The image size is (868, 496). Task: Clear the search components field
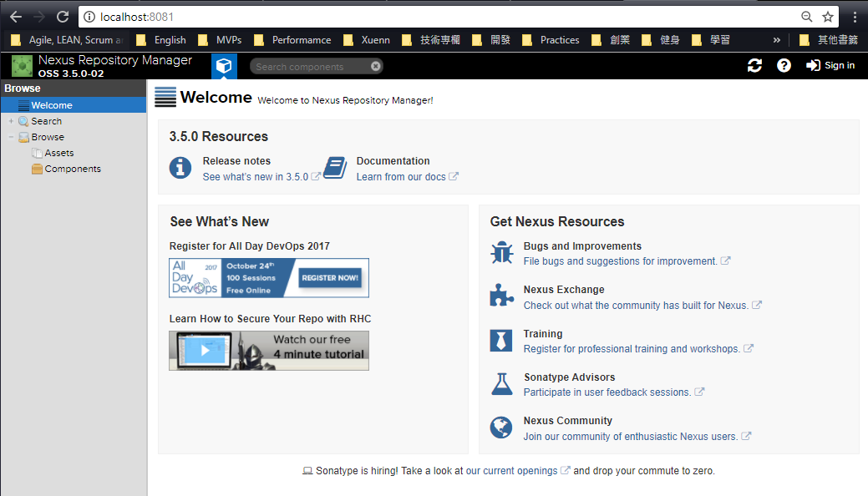click(x=376, y=66)
